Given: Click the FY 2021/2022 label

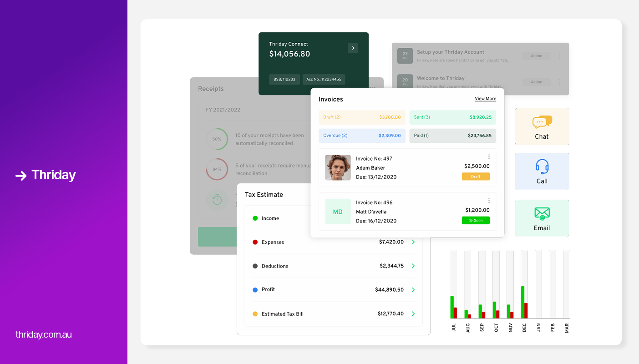Looking at the screenshot, I should pyautogui.click(x=223, y=110).
